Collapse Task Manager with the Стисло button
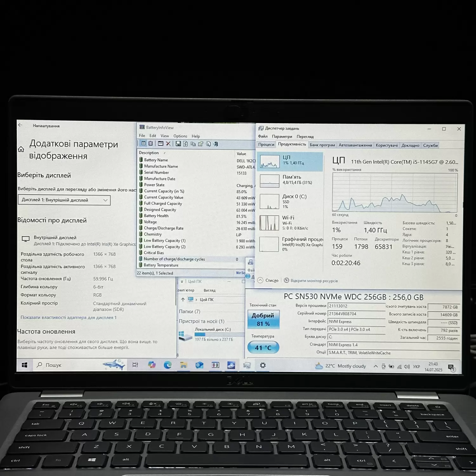476x476 pixels. [268, 280]
